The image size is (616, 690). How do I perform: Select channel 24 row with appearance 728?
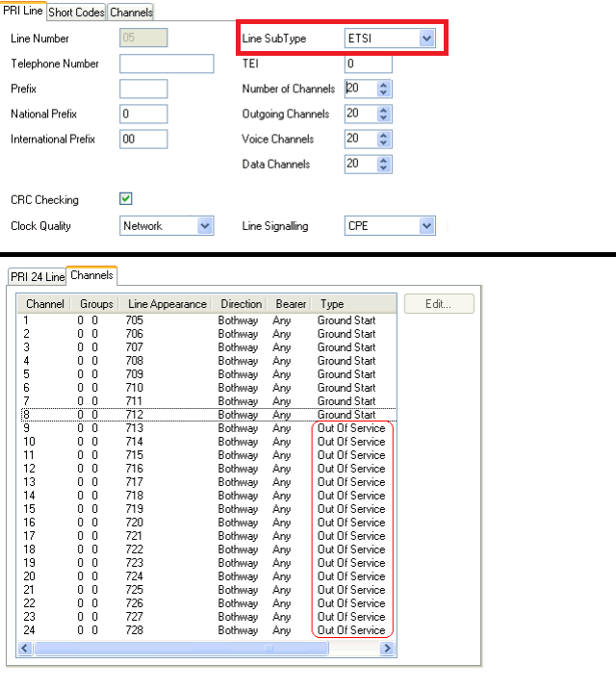[x=207, y=630]
